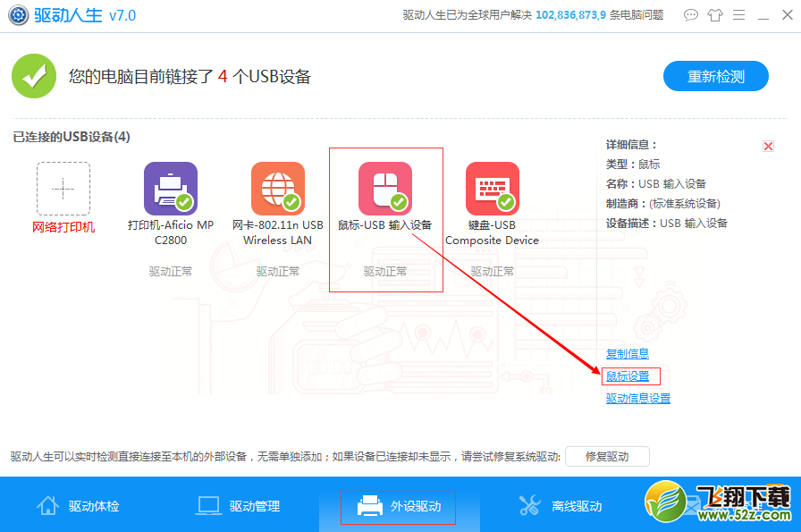
Task: Open the feedback chat bubble icon
Action: pyautogui.click(x=691, y=15)
